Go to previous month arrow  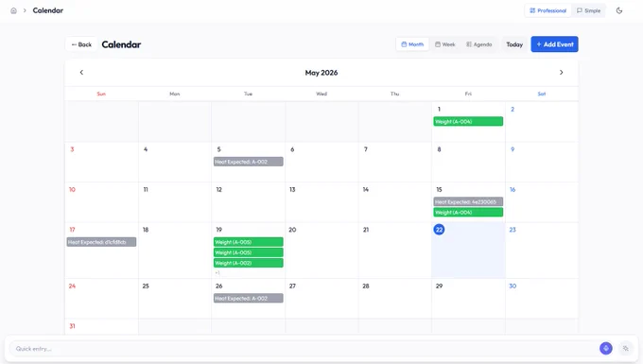(81, 73)
